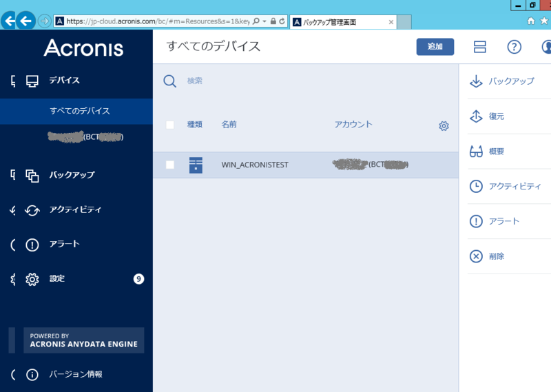Image resolution: width=551 pixels, height=392 pixels.
Task: Toggle the select-all checkbox in the table header
Action: click(169, 125)
